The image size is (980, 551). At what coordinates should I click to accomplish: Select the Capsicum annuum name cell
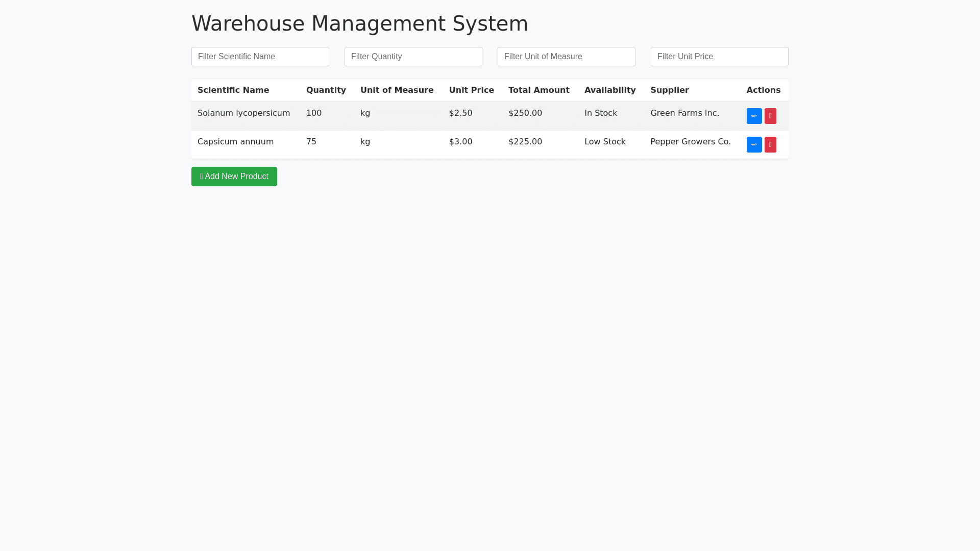[x=235, y=142]
